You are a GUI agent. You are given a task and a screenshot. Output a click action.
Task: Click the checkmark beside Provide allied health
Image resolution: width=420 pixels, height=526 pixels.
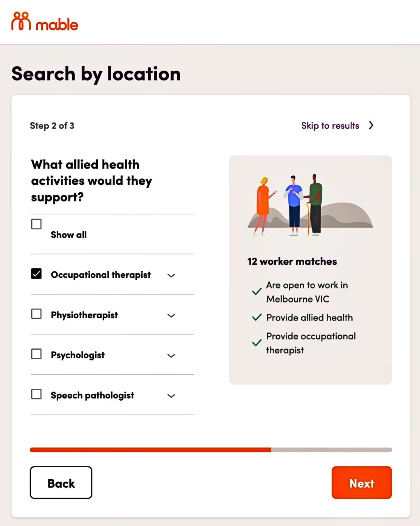tap(257, 317)
